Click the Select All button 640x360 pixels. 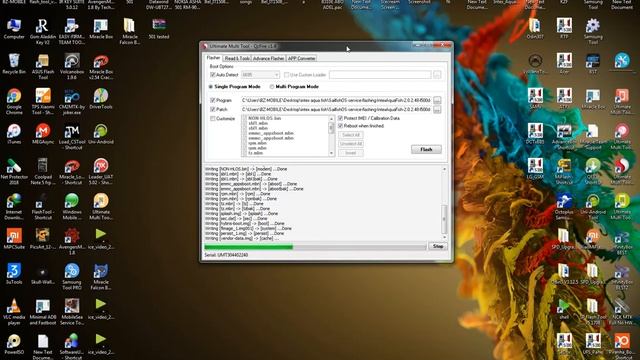click(351, 135)
